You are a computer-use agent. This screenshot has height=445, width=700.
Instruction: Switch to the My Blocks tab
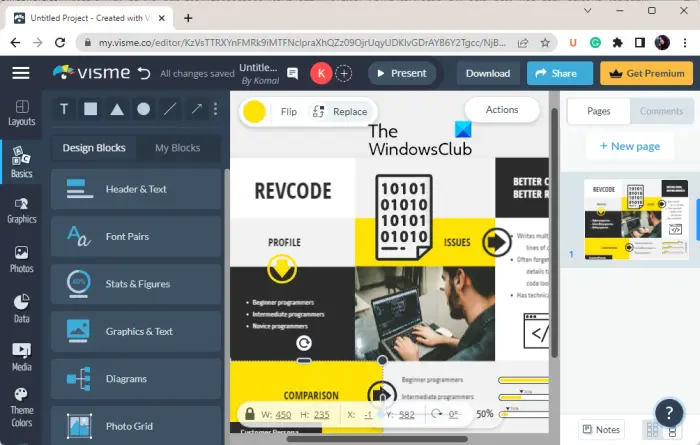(178, 148)
